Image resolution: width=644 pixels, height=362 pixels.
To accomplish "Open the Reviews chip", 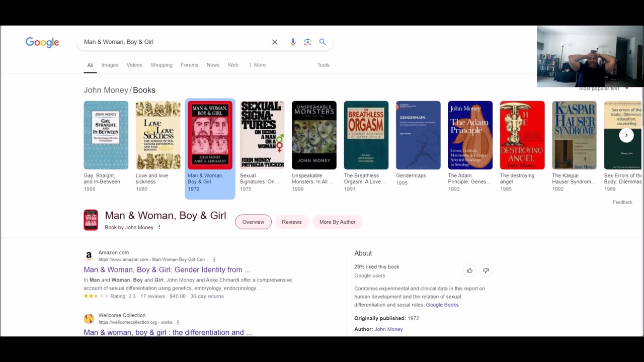I will (x=292, y=222).
